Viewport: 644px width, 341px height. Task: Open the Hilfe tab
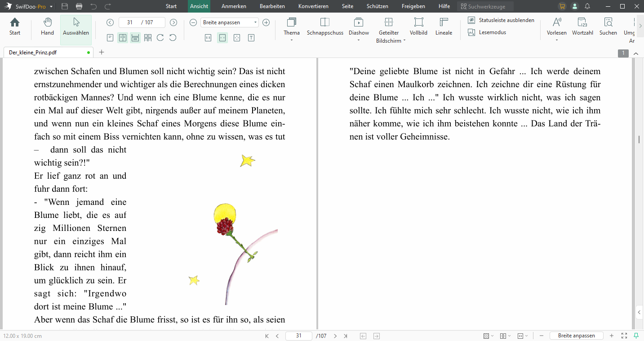point(444,6)
